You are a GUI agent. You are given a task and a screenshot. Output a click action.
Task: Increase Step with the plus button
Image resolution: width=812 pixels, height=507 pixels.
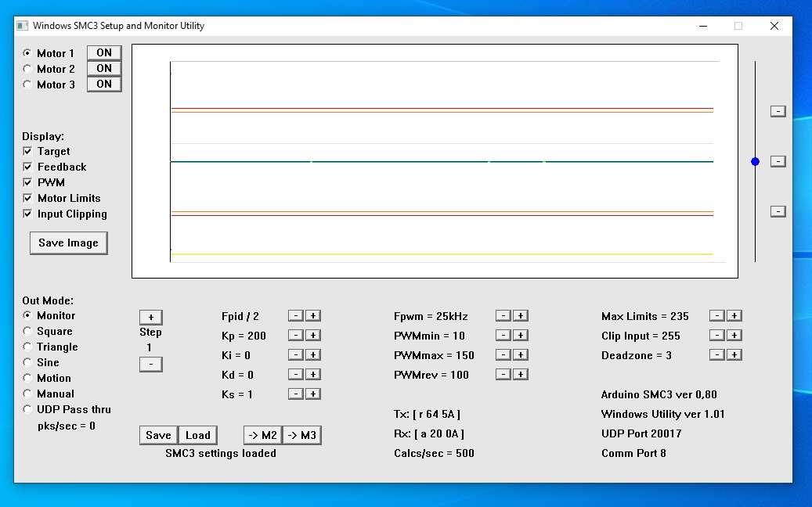pyautogui.click(x=150, y=317)
